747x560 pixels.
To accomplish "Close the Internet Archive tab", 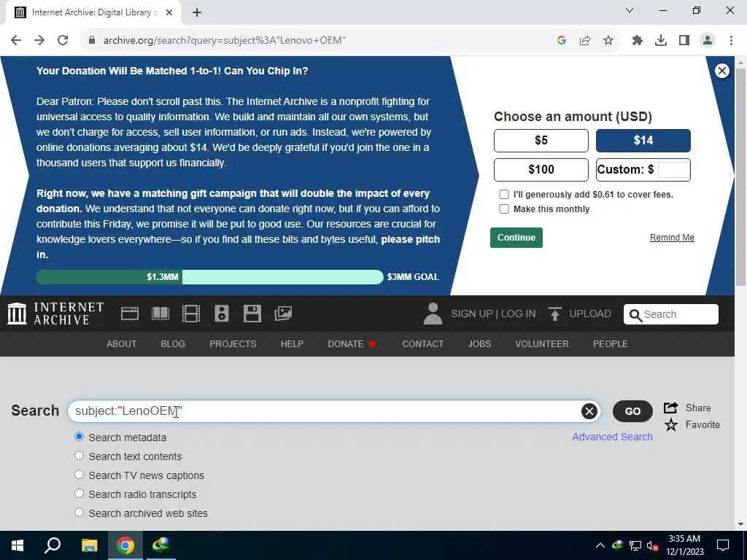I will 169,13.
